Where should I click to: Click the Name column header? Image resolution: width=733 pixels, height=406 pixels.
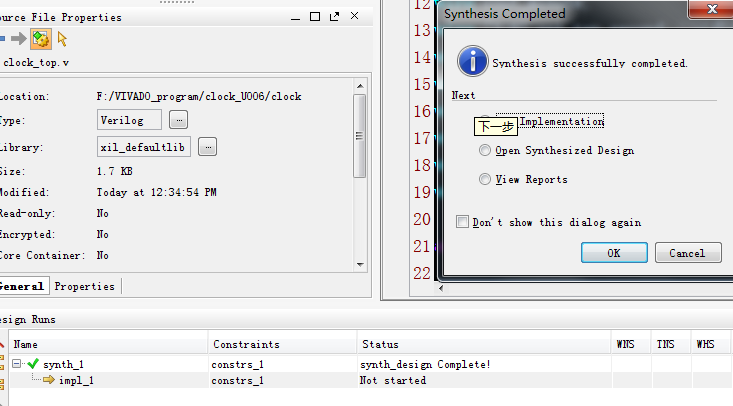tap(109, 344)
